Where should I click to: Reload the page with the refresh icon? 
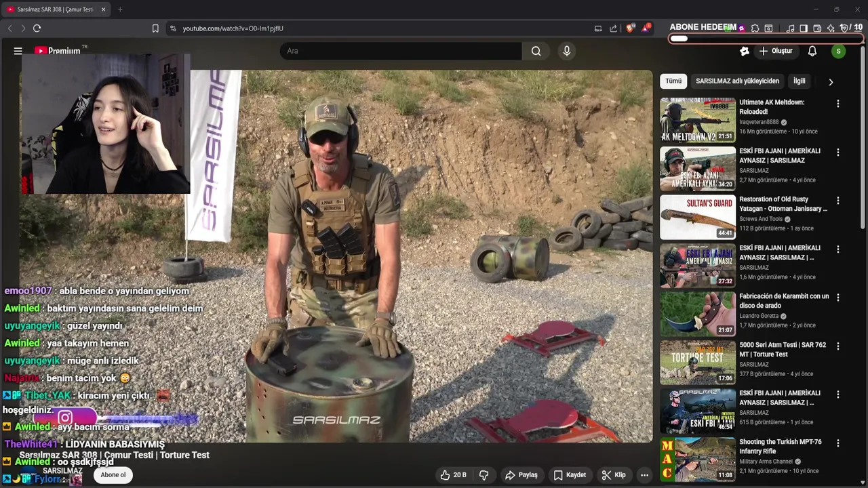(37, 28)
